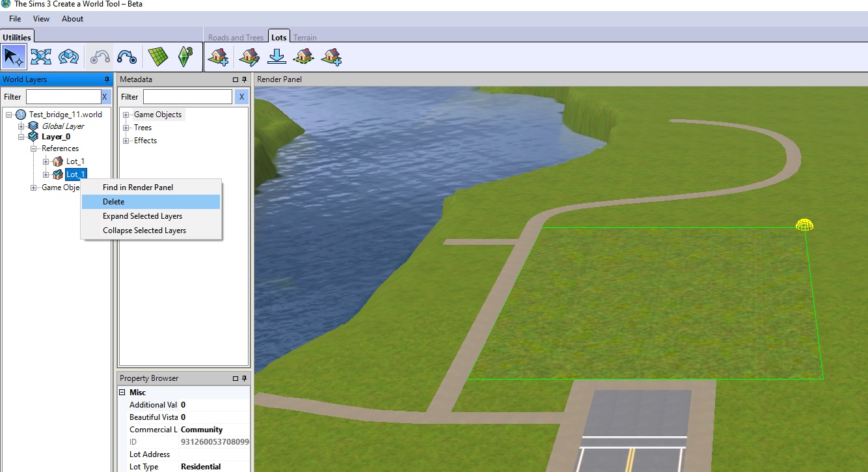Open the terrain grid tool
This screenshot has width=868, height=472.
coord(157,57)
